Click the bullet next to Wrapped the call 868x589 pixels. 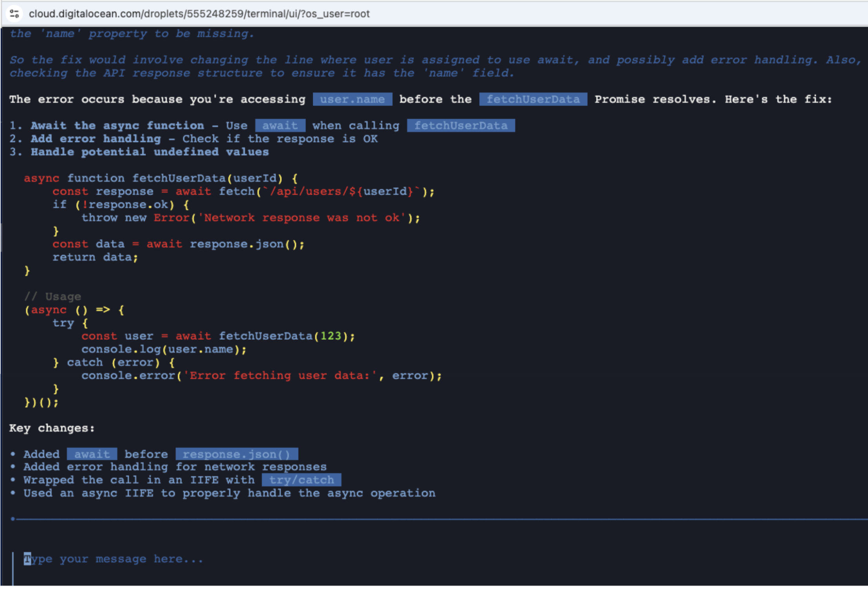[14, 479]
